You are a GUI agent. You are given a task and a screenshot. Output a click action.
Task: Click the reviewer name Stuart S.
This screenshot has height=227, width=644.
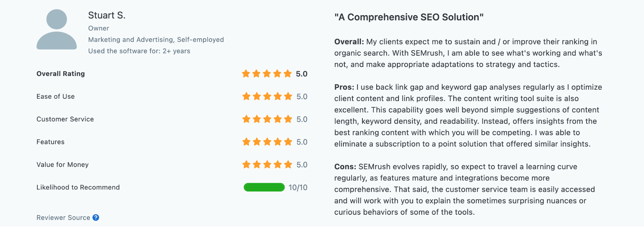pyautogui.click(x=107, y=15)
